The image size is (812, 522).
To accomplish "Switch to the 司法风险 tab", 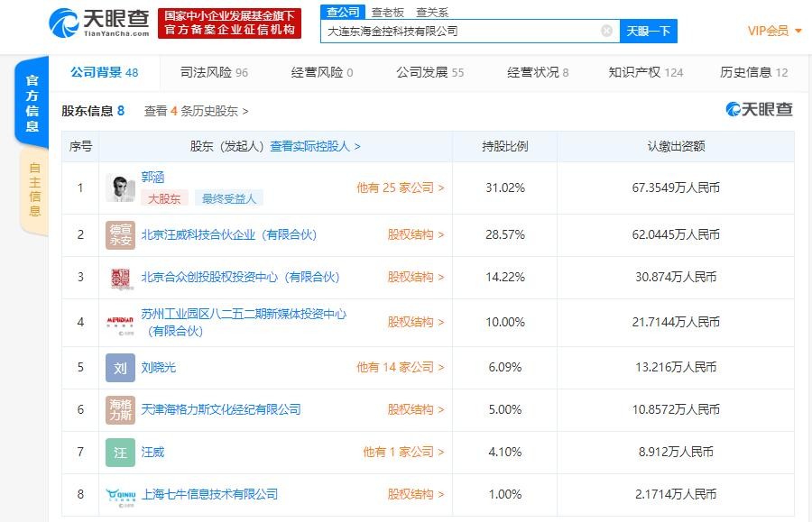I will point(214,72).
